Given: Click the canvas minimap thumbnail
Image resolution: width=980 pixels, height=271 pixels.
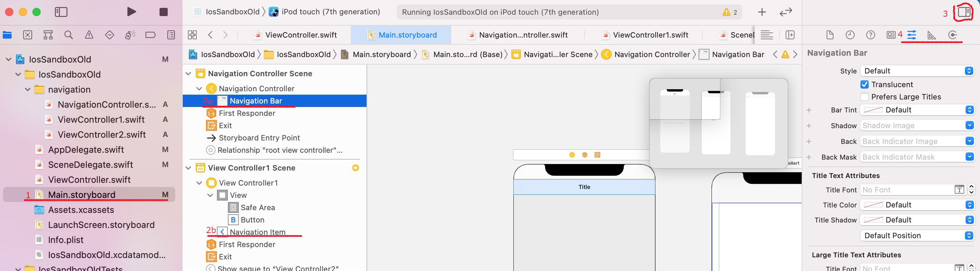Looking at the screenshot, I should 718,123.
